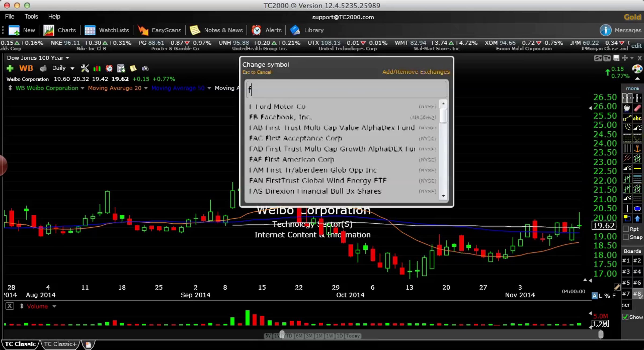This screenshot has width=644, height=350.
Task: Select the abc text drawing tool
Action: (x=637, y=118)
